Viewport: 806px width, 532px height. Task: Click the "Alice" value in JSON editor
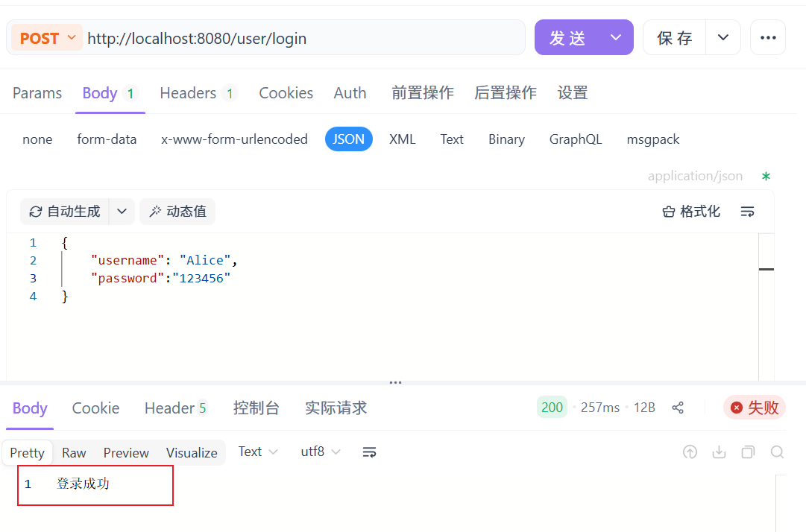pos(205,260)
